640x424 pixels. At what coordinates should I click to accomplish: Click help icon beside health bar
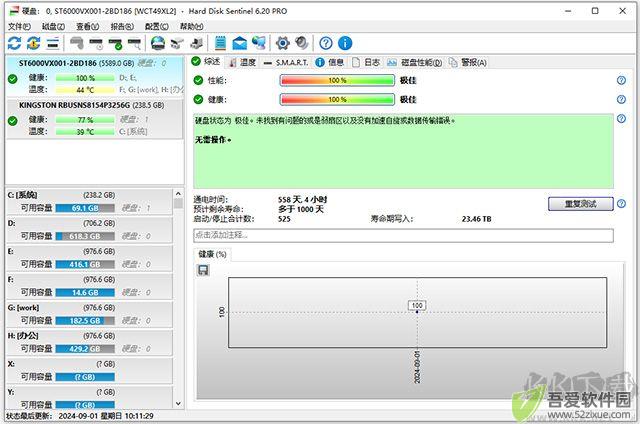(621, 99)
